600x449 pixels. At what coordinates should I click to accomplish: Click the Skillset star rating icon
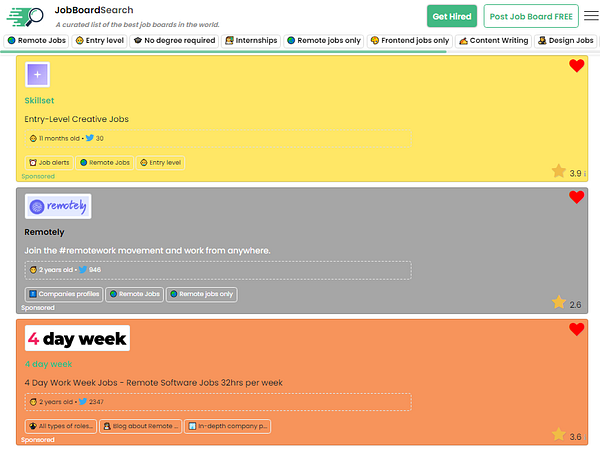click(x=559, y=171)
